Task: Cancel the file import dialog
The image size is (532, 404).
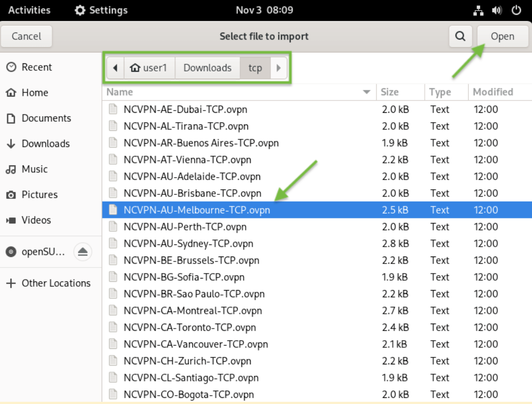Action: (26, 36)
